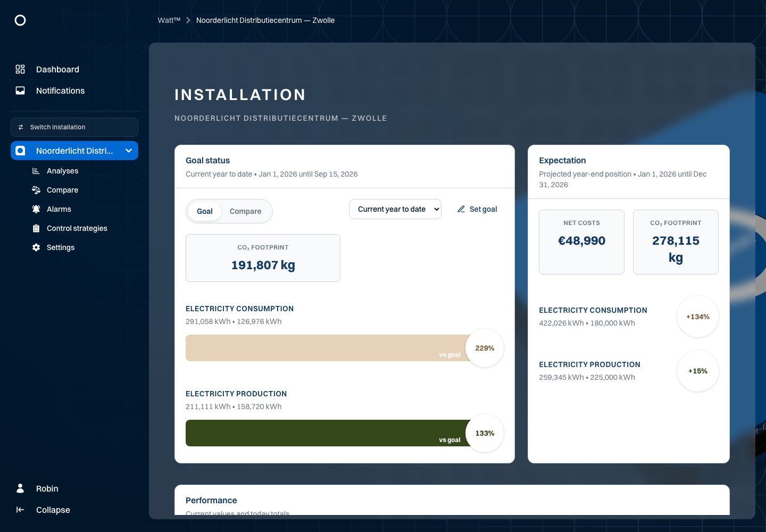Screen dimensions: 766x532
Task: Click the Performance section heading
Action: (x=211, y=500)
